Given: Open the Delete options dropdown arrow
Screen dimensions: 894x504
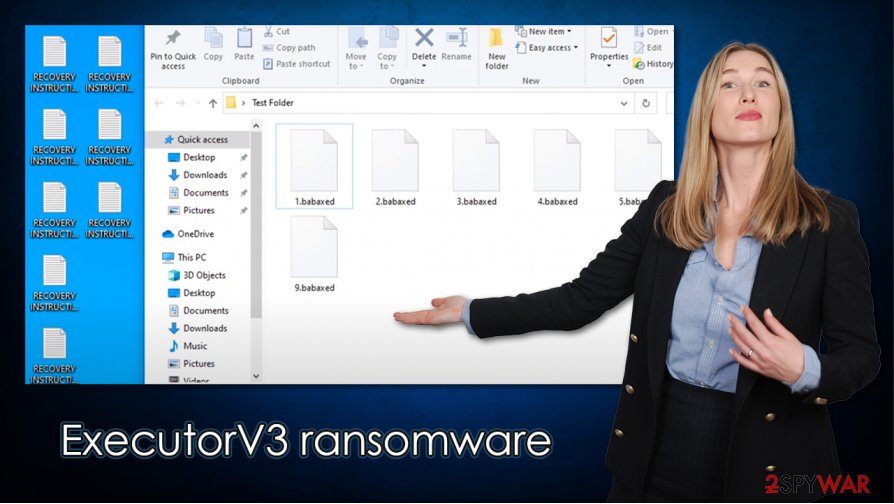Looking at the screenshot, I should (x=424, y=66).
